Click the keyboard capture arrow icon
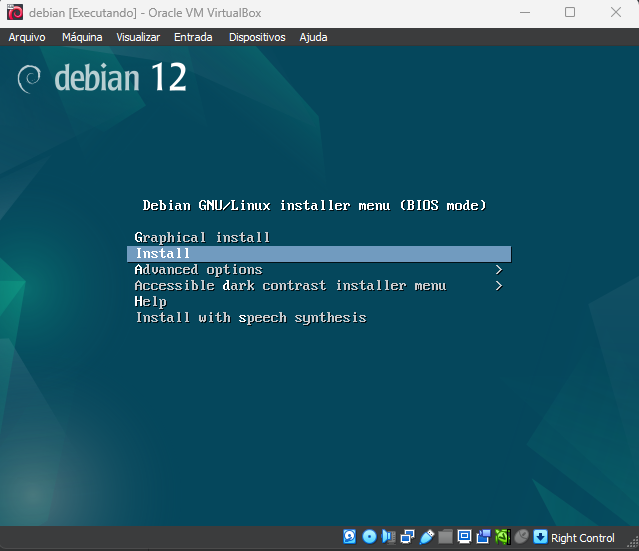 tap(540, 537)
